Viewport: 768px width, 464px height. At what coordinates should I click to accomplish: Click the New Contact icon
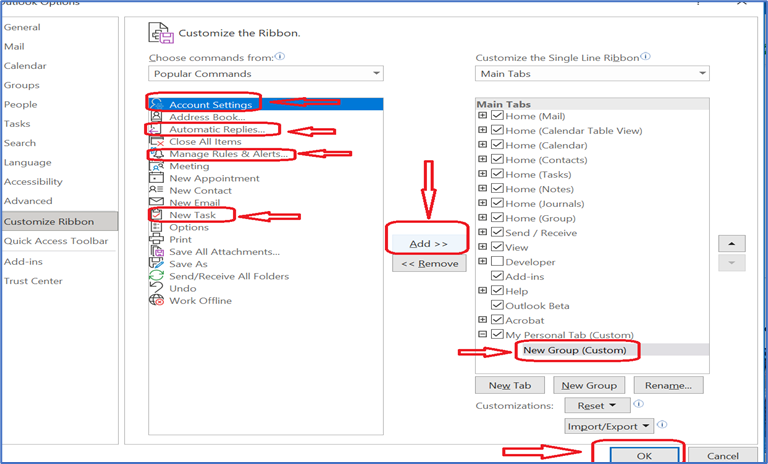156,190
